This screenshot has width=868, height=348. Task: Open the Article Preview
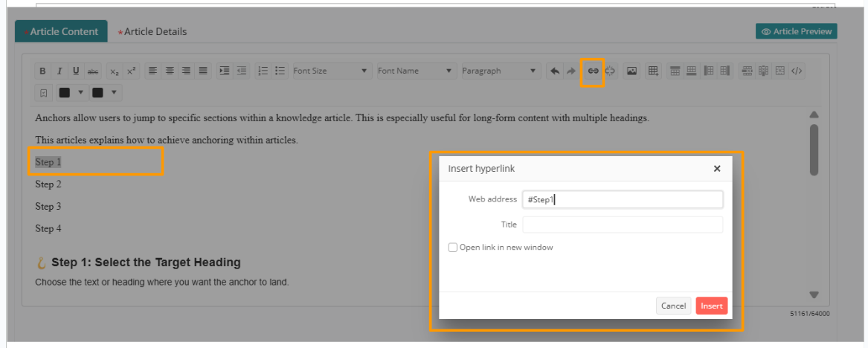pos(797,31)
